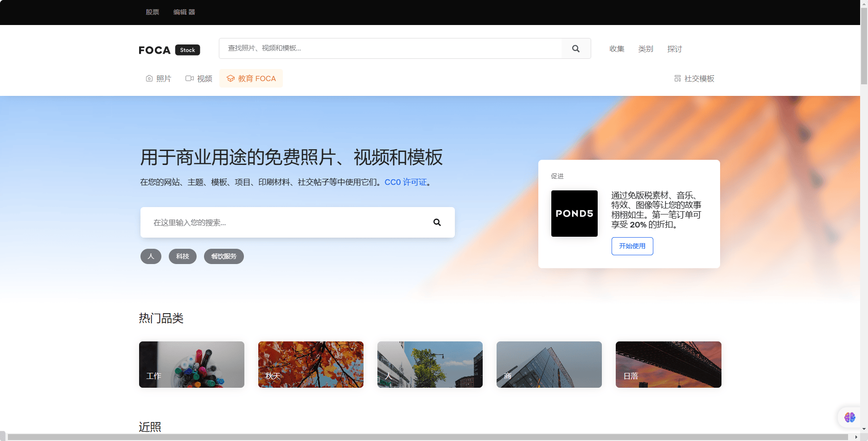The height and width of the screenshot is (441, 868).
Task: Select the 教育 FOCA tab
Action: tap(251, 79)
